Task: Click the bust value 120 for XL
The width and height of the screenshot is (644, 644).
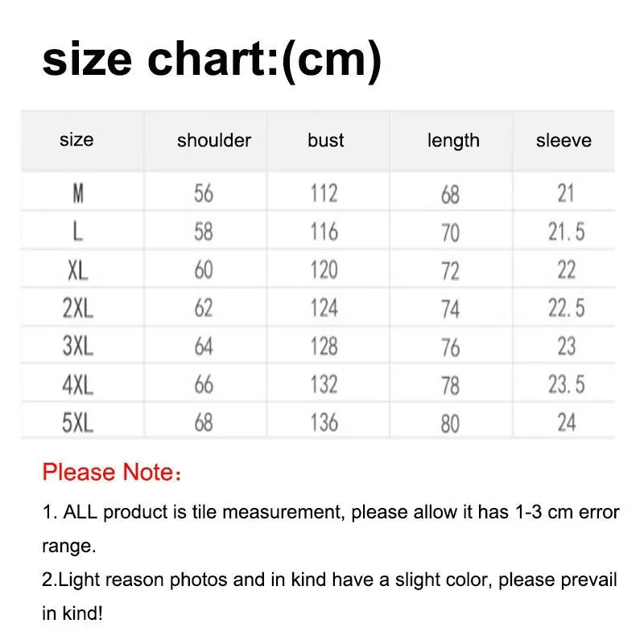Action: click(x=324, y=270)
